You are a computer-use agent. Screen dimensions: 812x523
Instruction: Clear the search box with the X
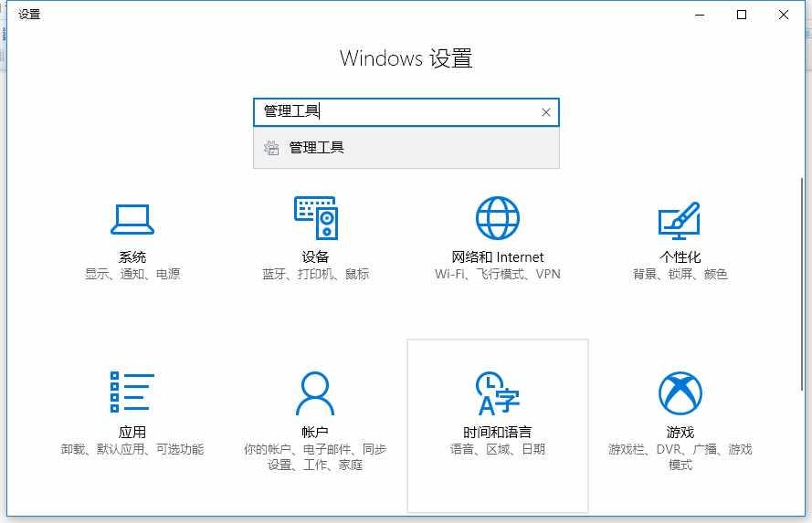click(x=546, y=112)
